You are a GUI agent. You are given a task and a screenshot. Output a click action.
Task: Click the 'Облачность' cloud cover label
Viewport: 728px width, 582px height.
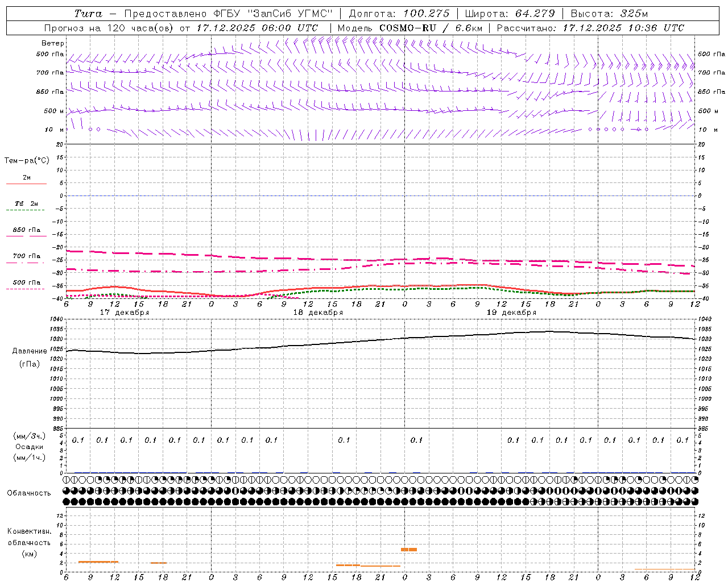click(29, 493)
